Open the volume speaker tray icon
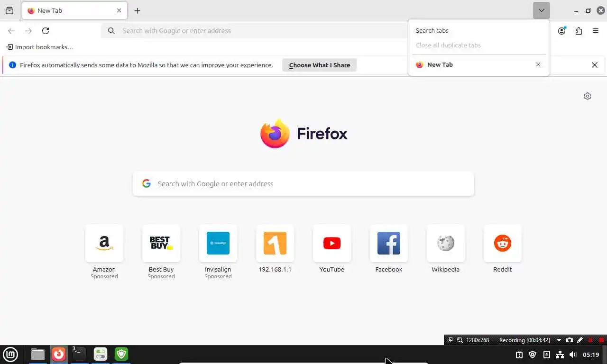 573,355
